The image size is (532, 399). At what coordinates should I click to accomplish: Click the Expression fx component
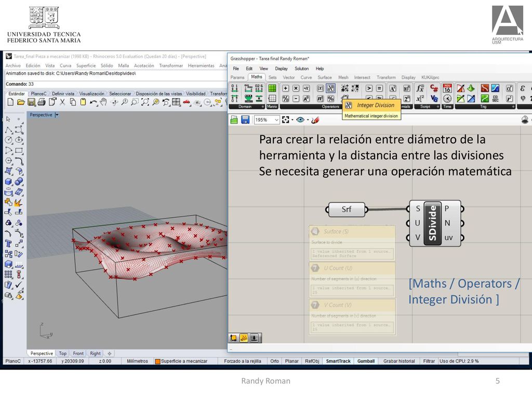click(x=420, y=88)
